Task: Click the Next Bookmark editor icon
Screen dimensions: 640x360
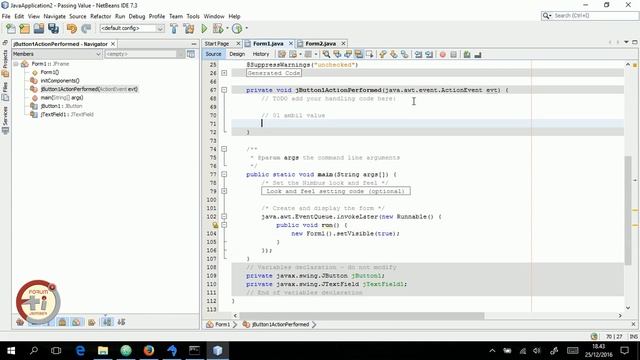Action: [x=393, y=54]
